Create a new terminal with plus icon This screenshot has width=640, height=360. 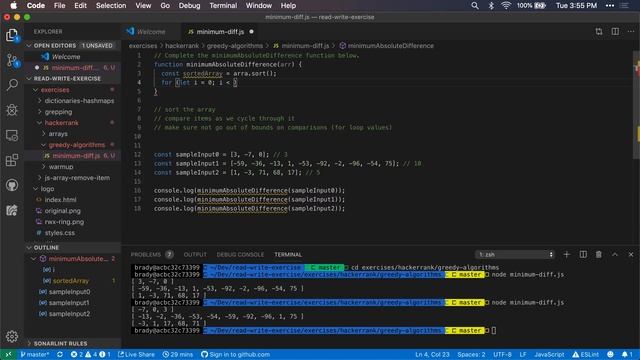tap(566, 254)
